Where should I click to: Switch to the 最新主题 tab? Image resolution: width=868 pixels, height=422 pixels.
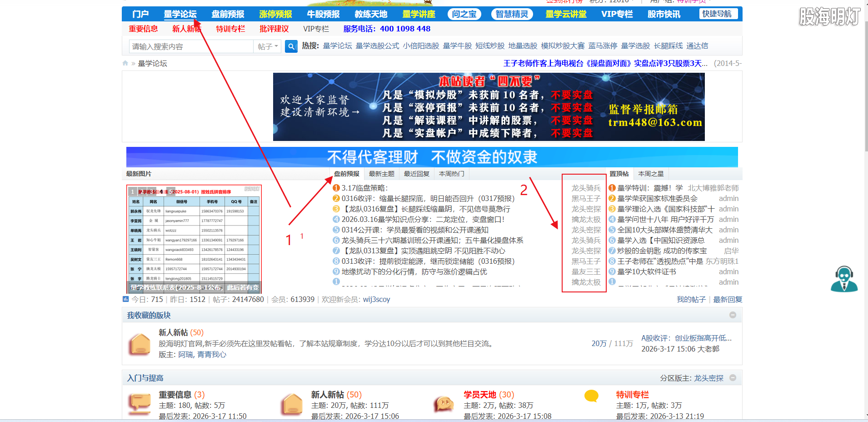[382, 173]
